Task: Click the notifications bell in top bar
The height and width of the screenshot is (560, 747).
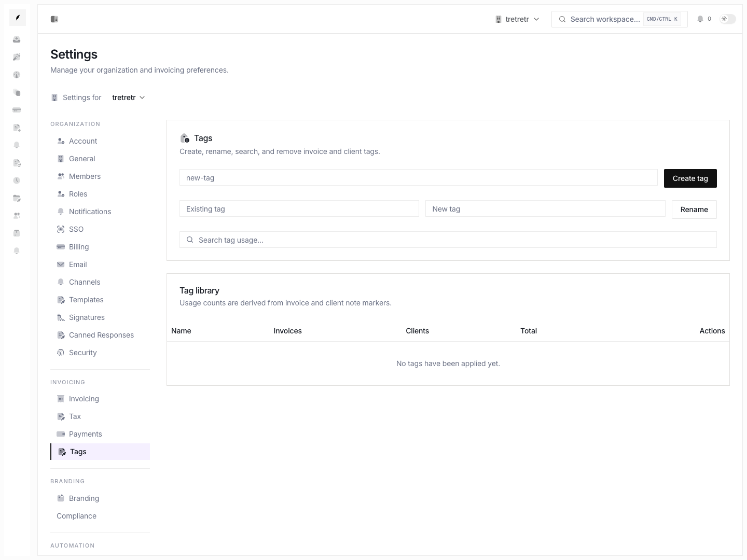Action: click(700, 19)
